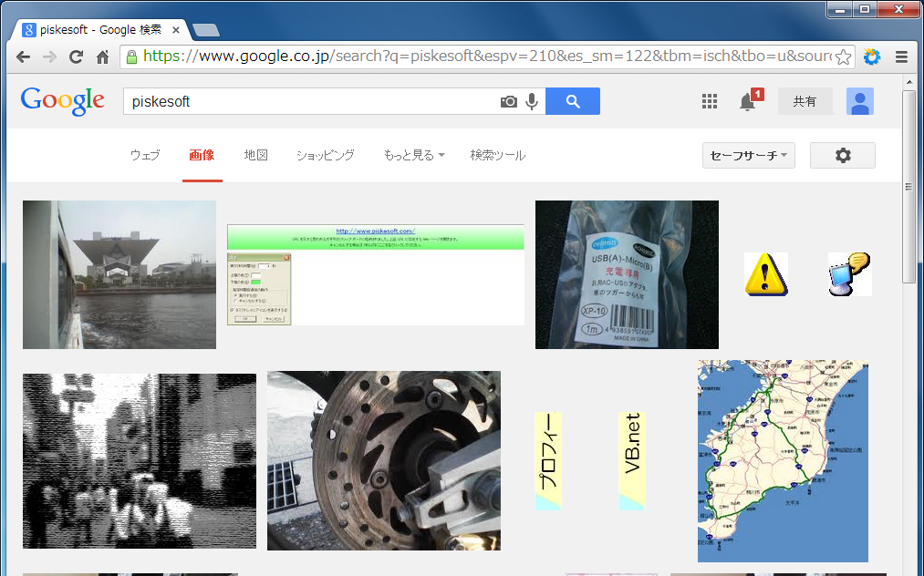This screenshot has height=576, width=924.
Task: Open the green piskesoft.com screenshot image
Action: pos(376,274)
